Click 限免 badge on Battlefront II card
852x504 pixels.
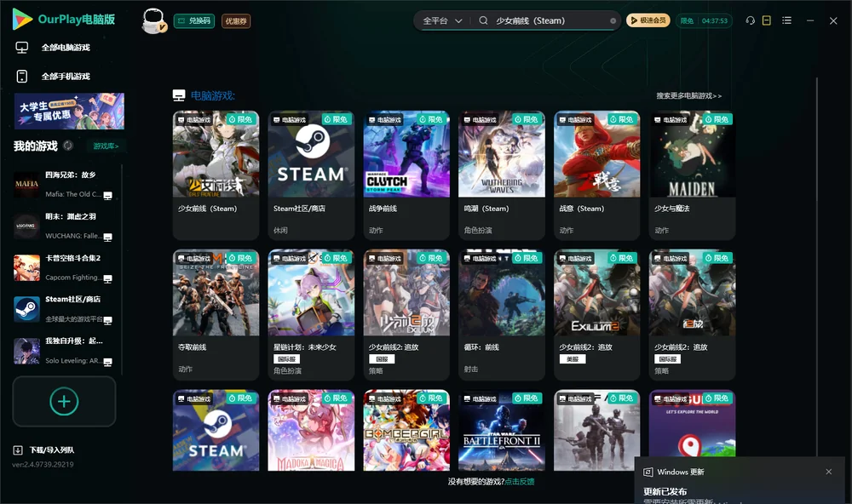point(527,398)
